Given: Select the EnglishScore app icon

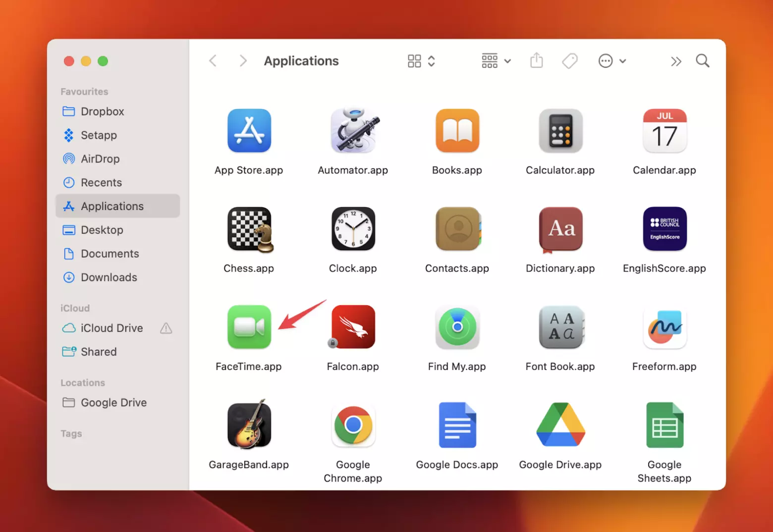Looking at the screenshot, I should pyautogui.click(x=664, y=229).
